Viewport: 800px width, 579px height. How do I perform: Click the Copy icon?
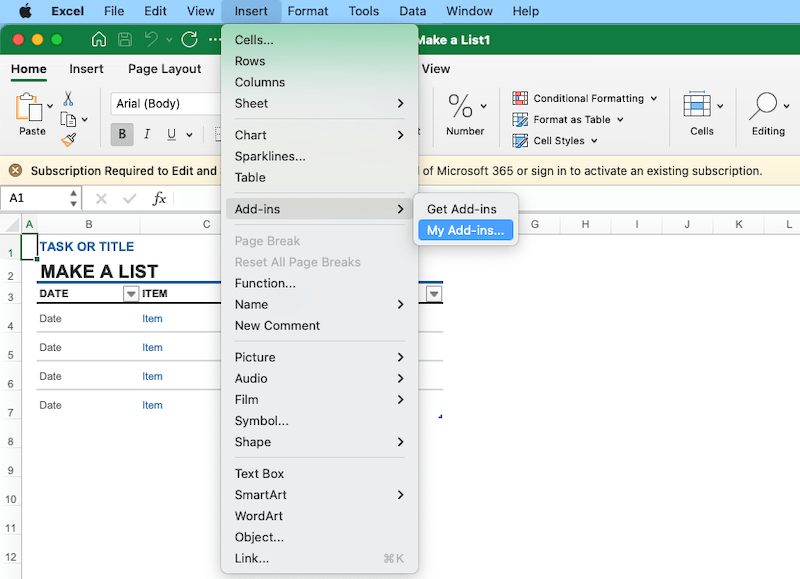(x=68, y=119)
